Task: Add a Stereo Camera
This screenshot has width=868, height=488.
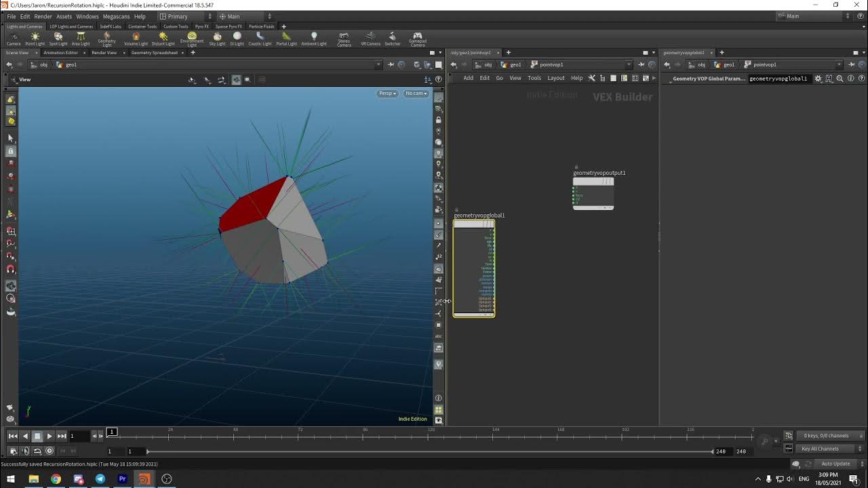Action: tap(344, 39)
